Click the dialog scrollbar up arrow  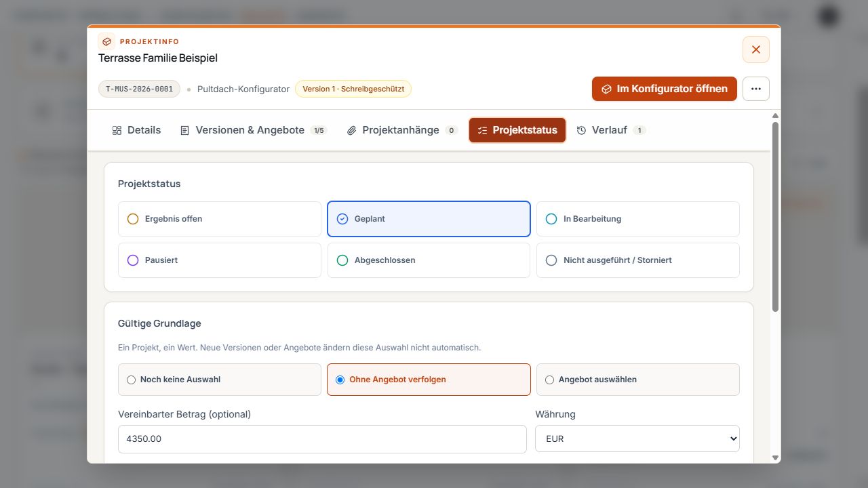pyautogui.click(x=776, y=116)
